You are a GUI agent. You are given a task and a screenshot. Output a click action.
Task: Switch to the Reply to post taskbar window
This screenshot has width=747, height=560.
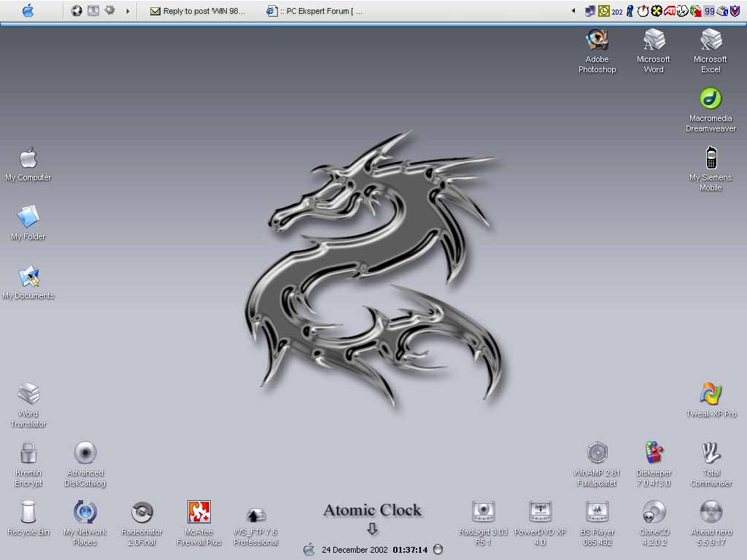coord(198,11)
